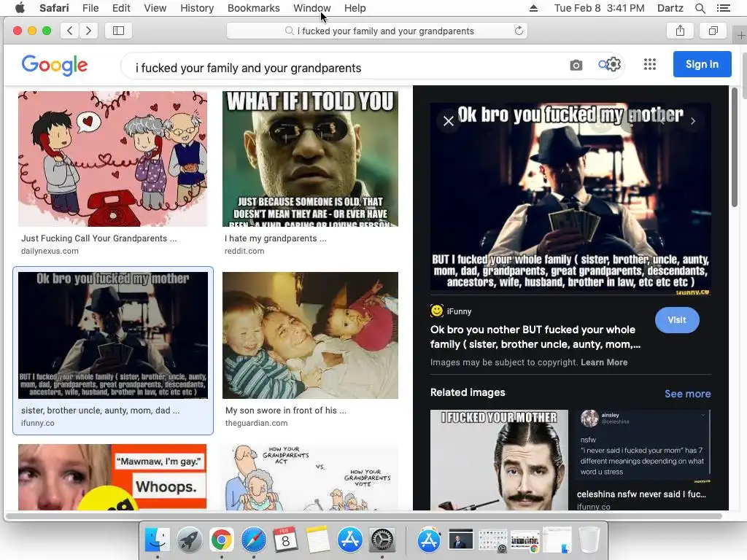This screenshot has height=560, width=747.
Task: Click the horizontal scrollbar at window bottom
Action: (x=364, y=516)
